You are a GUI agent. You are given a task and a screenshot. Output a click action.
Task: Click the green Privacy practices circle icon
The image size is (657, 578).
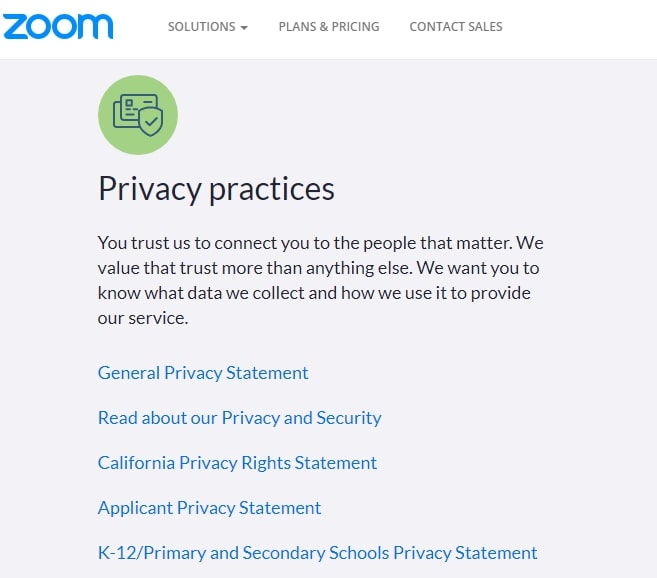138,115
